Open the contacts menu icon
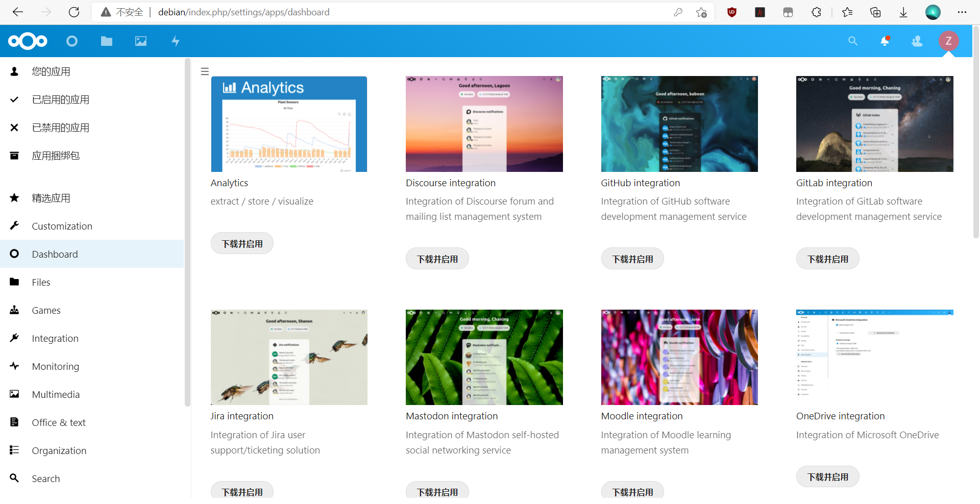 pos(917,41)
